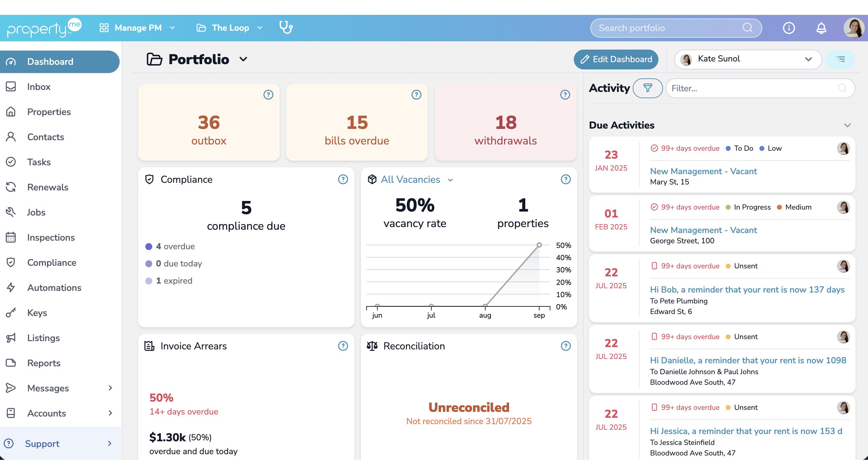
Task: Expand the Manage PM dropdown
Action: point(138,28)
